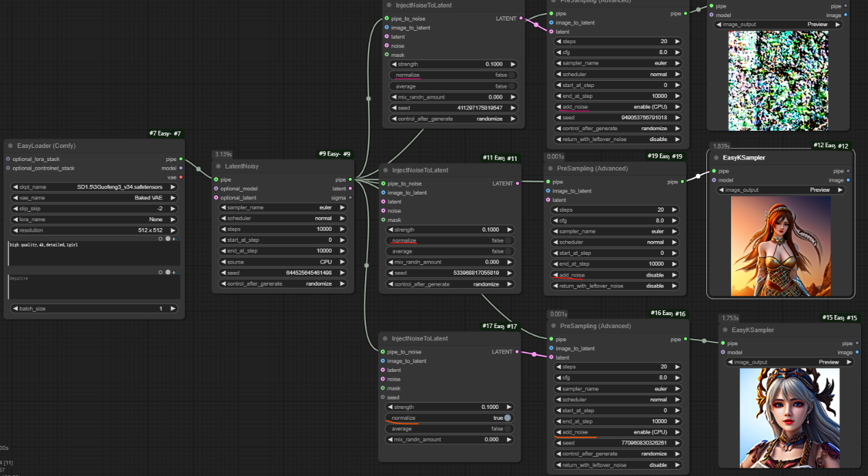Collapse the EasyLoader (Comfy) node via its title dot
The width and height of the screenshot is (868, 476).
(x=10, y=146)
